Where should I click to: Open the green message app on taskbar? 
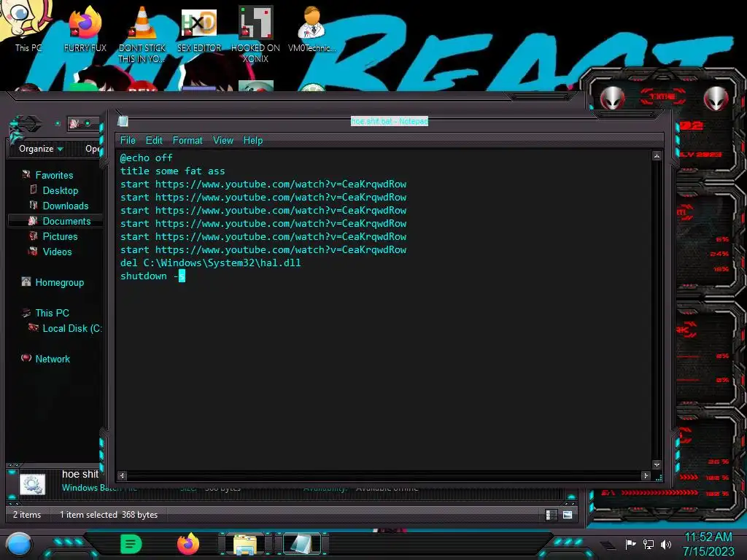point(131,544)
